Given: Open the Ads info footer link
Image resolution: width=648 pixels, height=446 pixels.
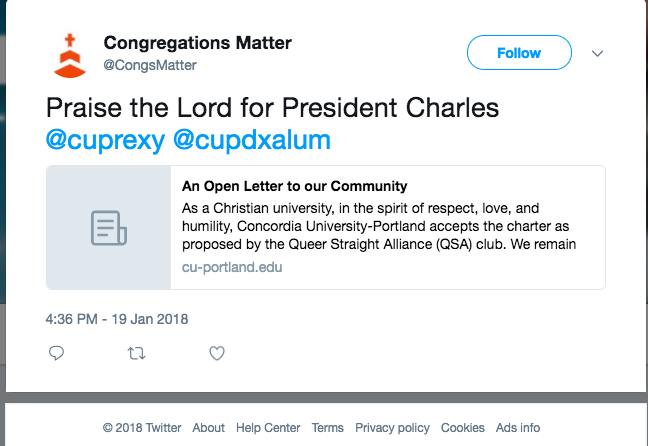Looking at the screenshot, I should point(518,428).
